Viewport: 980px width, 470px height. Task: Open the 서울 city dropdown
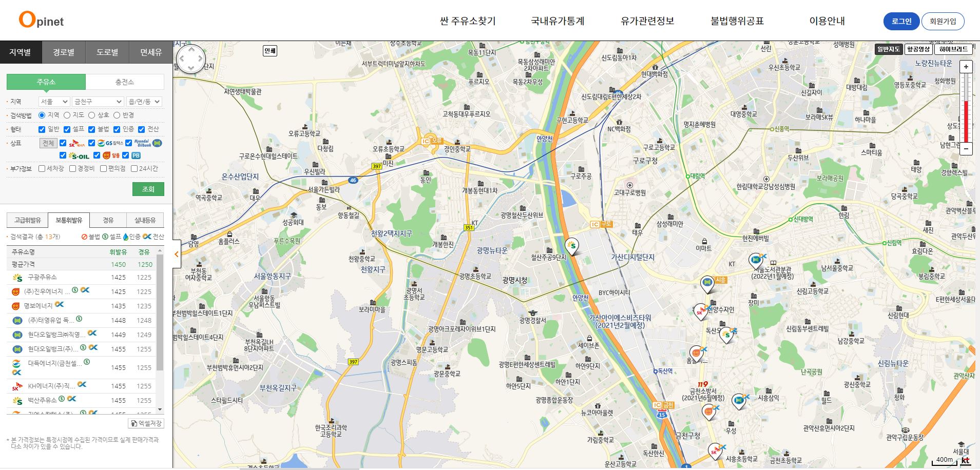point(54,102)
